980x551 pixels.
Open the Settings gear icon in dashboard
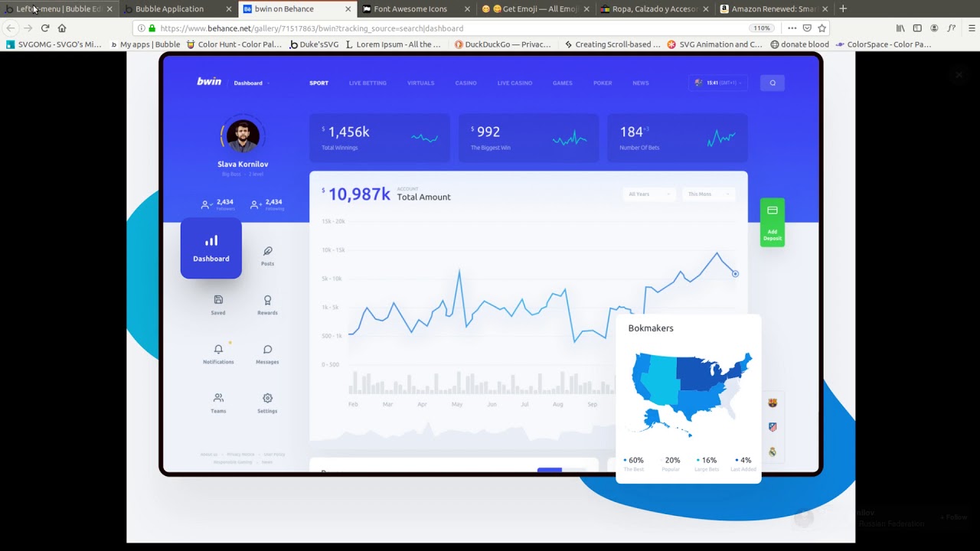click(x=267, y=398)
